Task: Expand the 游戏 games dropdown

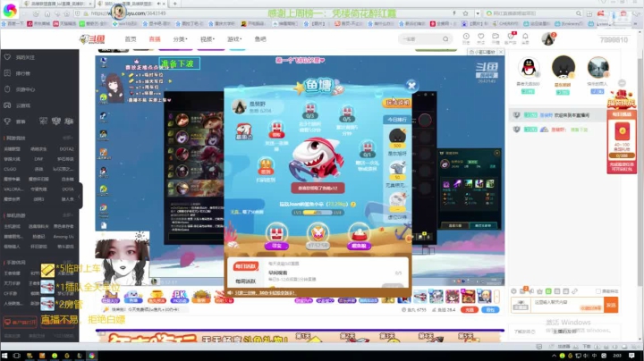Action: coord(234,39)
